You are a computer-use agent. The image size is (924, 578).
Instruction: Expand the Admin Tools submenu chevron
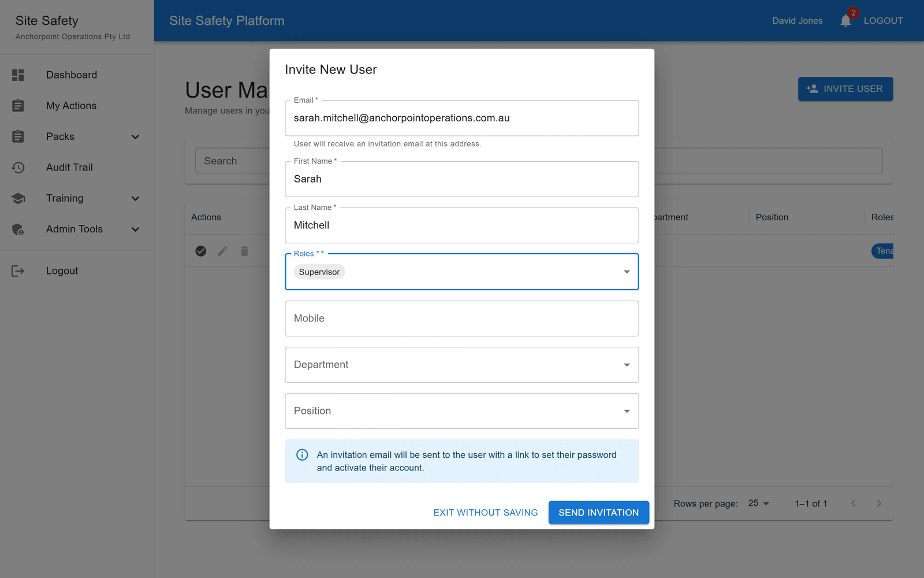tap(135, 229)
